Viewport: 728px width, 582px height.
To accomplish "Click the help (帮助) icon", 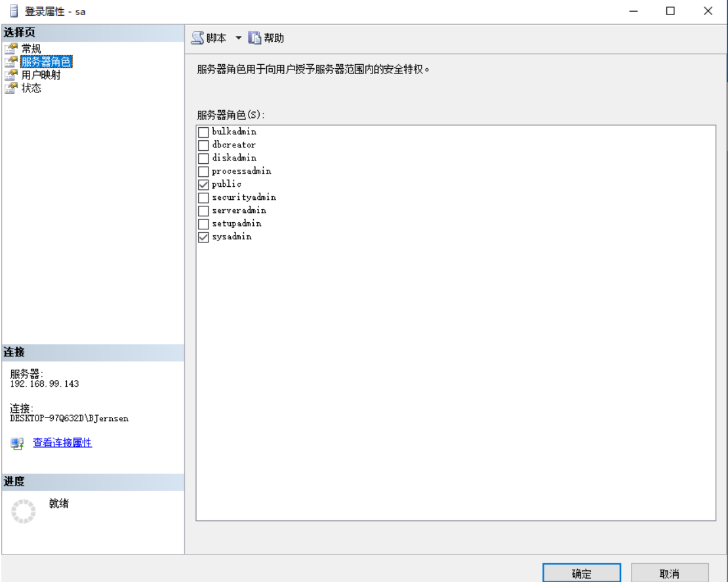I will 254,37.
